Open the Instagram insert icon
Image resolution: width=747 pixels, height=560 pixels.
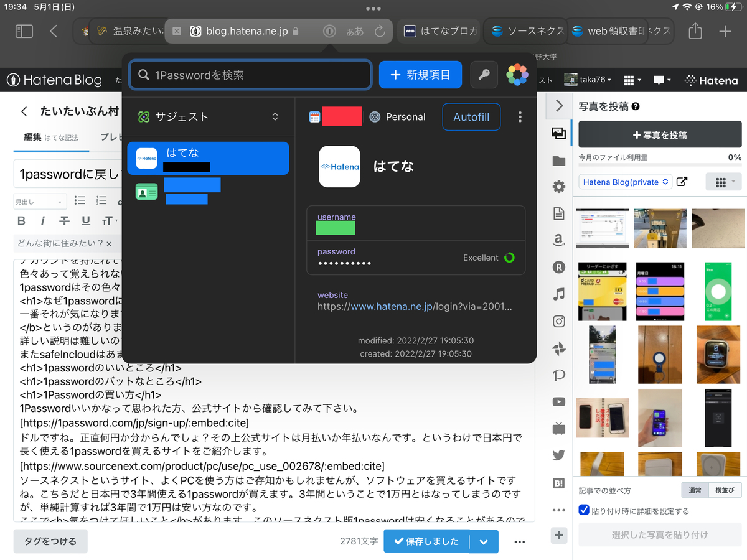pos(558,321)
